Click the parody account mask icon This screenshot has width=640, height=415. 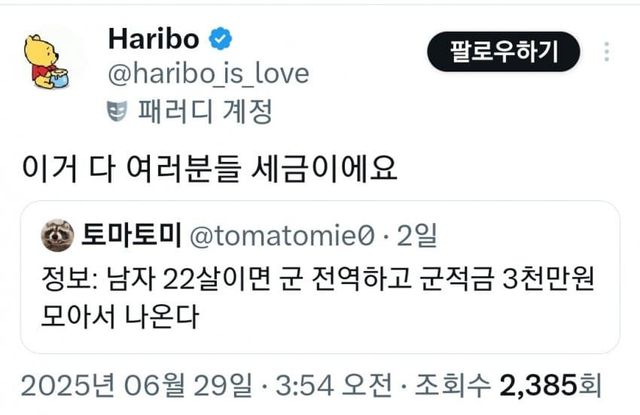pos(117,111)
